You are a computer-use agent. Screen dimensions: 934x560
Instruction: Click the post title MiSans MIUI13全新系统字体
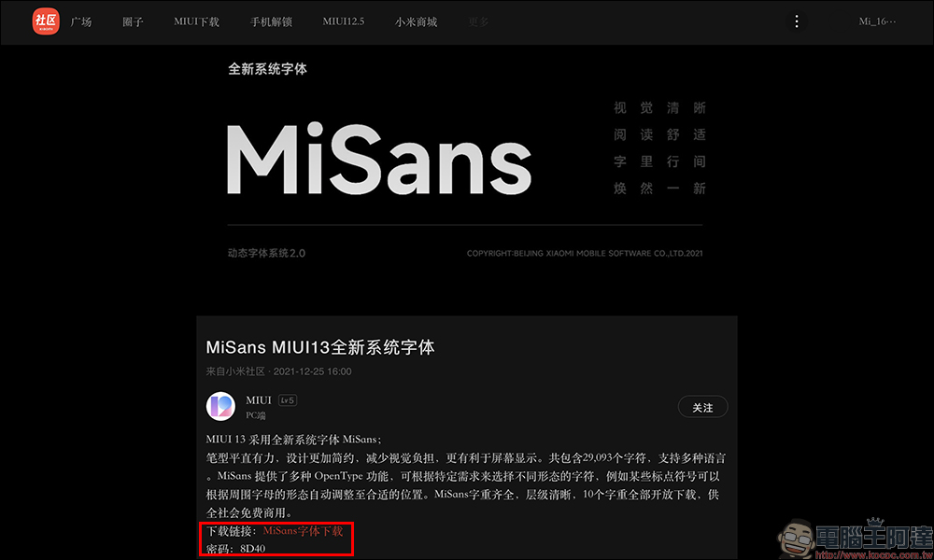[x=320, y=347]
